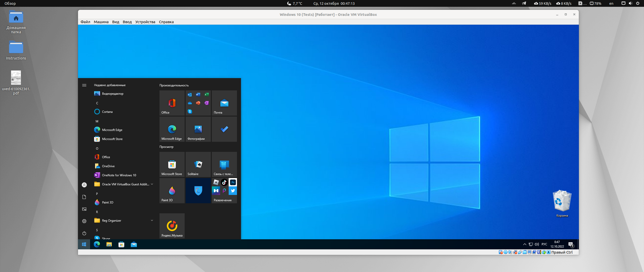Open the Office apps folder tile with Word and Excel
Image resolution: width=644 pixels, height=272 pixels.
(x=198, y=103)
